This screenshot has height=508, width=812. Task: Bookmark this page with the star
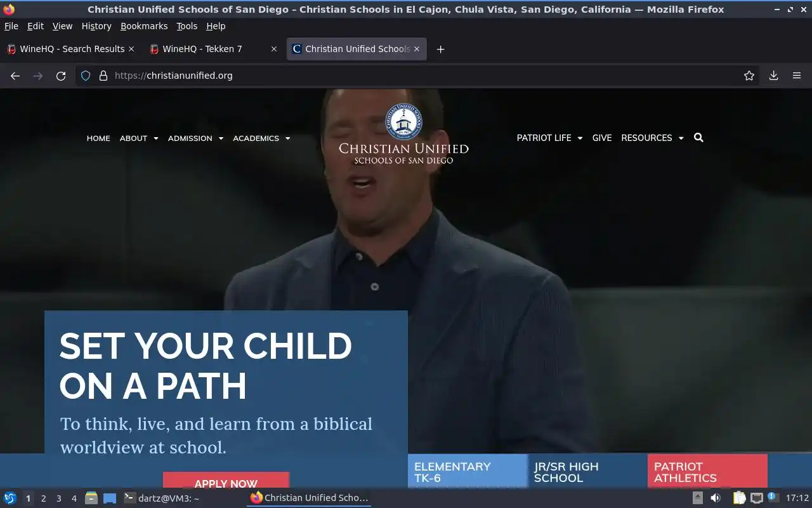(749, 76)
